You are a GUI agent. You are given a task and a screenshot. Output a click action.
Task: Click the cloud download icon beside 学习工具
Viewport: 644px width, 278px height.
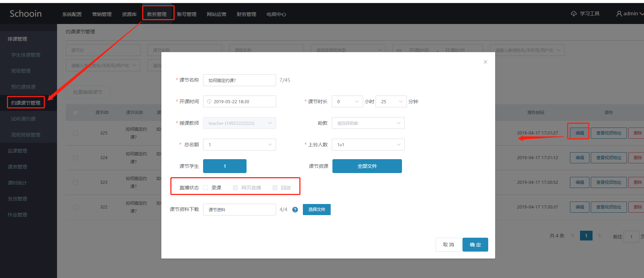tap(574, 14)
